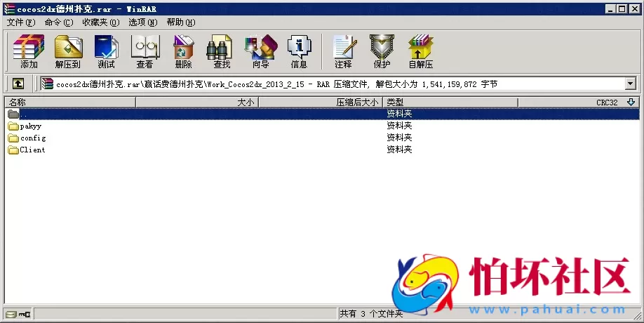Click the archive icon in address bar

[x=47, y=84]
